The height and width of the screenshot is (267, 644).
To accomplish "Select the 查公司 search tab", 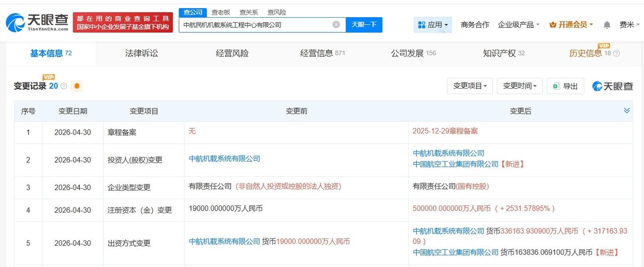I will coord(192,12).
